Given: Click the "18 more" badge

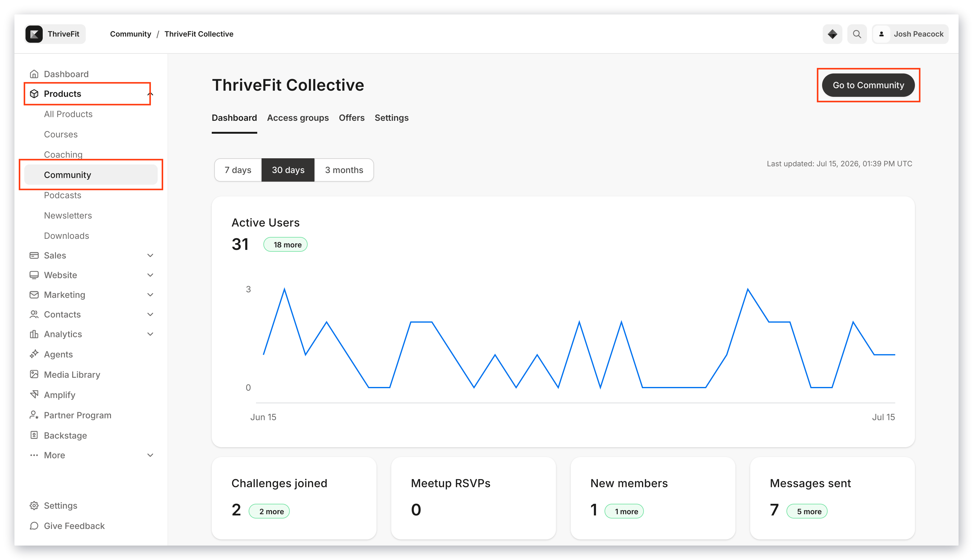Looking at the screenshot, I should [286, 245].
